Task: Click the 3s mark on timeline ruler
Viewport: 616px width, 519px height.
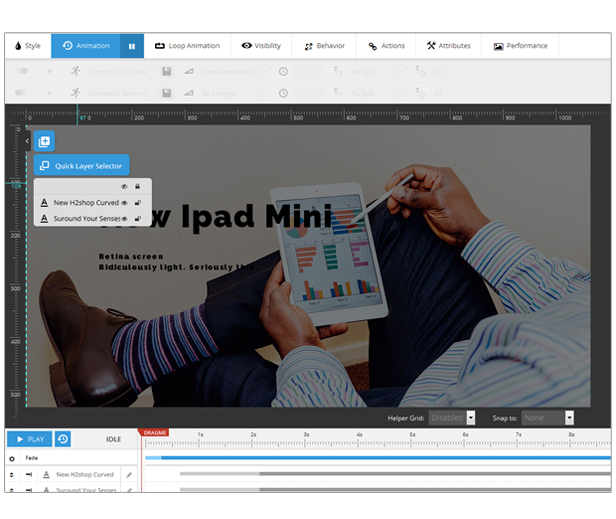Action: pos(306,435)
